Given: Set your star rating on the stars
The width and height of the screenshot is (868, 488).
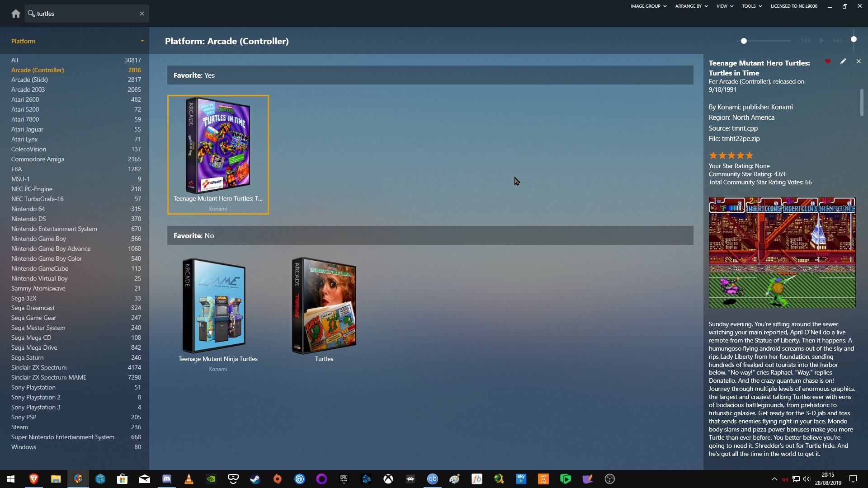Looking at the screenshot, I should 731,155.
